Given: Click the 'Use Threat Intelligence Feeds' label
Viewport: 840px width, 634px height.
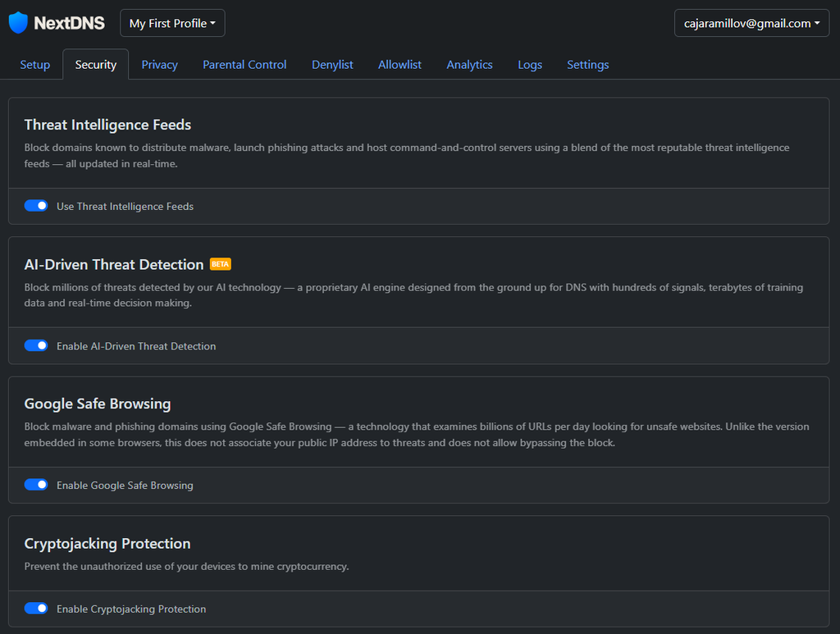Looking at the screenshot, I should click(x=126, y=206).
